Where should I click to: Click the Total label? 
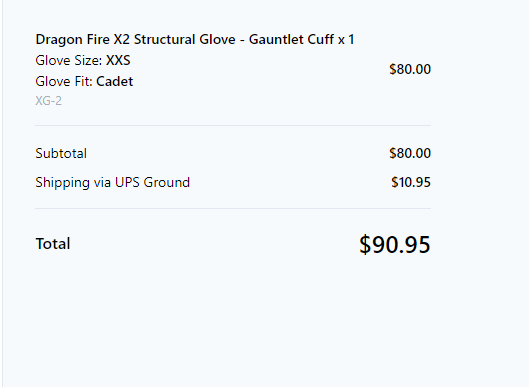[53, 244]
